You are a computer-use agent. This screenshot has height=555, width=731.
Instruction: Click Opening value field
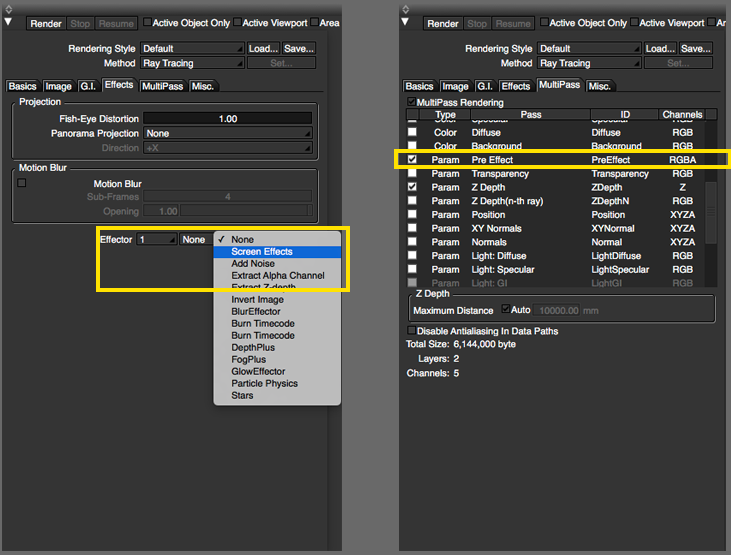tap(161, 211)
